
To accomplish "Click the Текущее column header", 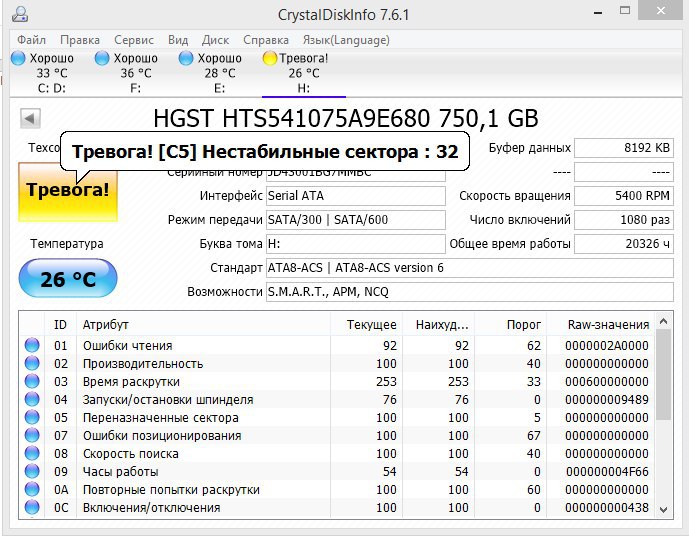I will tap(366, 325).
